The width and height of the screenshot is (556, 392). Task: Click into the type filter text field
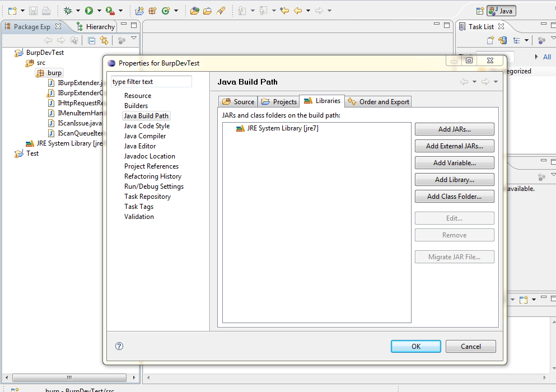click(151, 82)
